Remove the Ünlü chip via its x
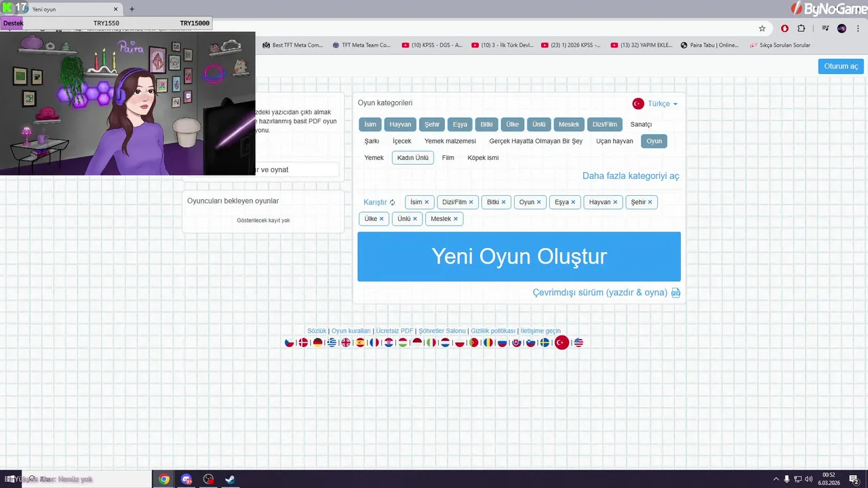The height and width of the screenshot is (488, 868). point(415,219)
